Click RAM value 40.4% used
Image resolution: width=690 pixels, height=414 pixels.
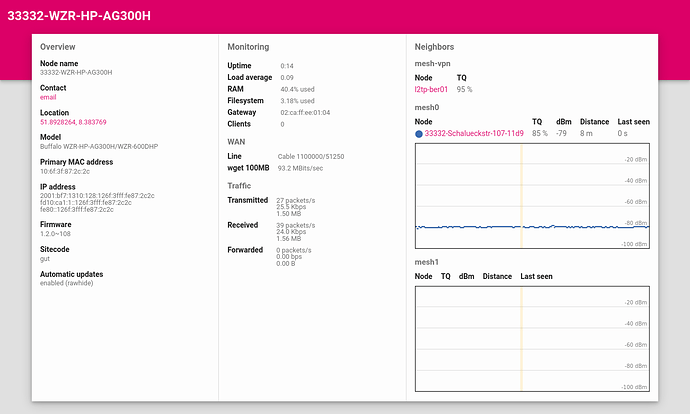point(297,89)
